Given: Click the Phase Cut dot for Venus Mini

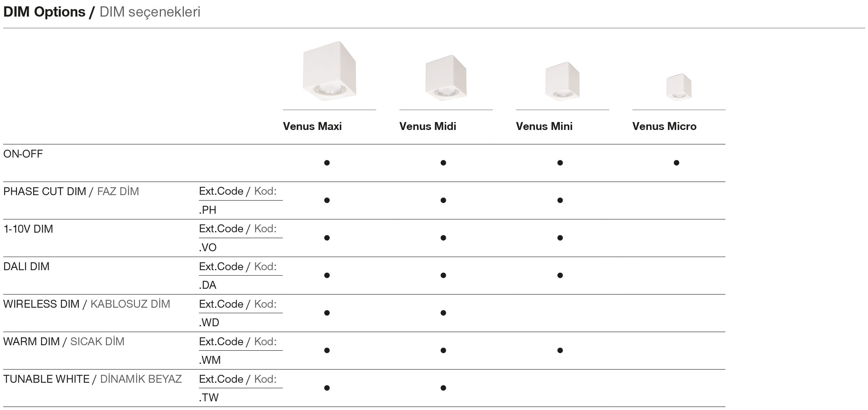Looking at the screenshot, I should point(560,200).
